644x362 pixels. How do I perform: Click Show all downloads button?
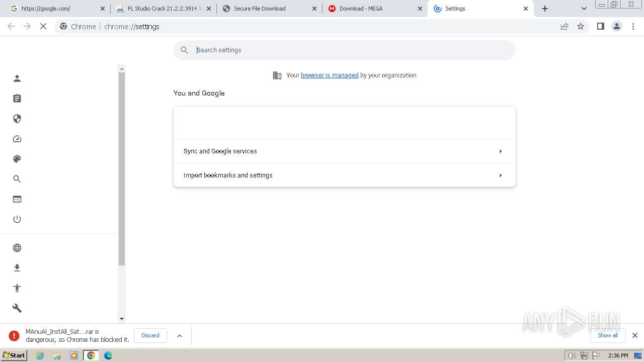(608, 335)
